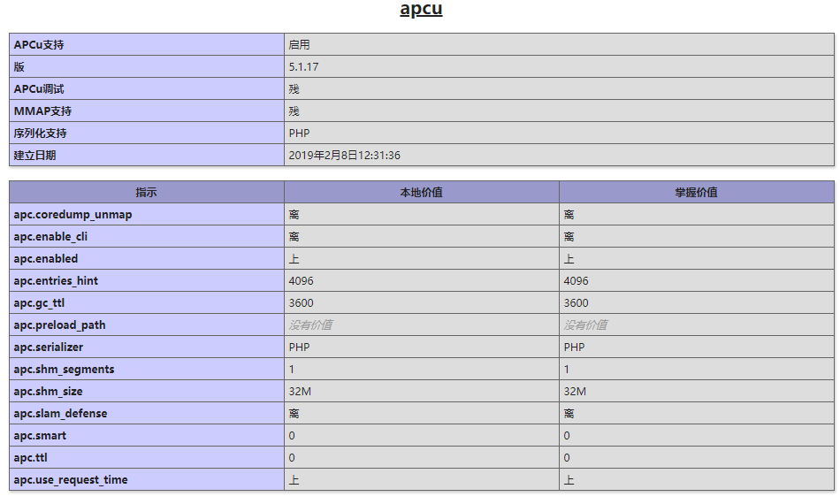Click local 没有价值 for apc.preload_path
Screen dimensions: 840x504
[310, 325]
